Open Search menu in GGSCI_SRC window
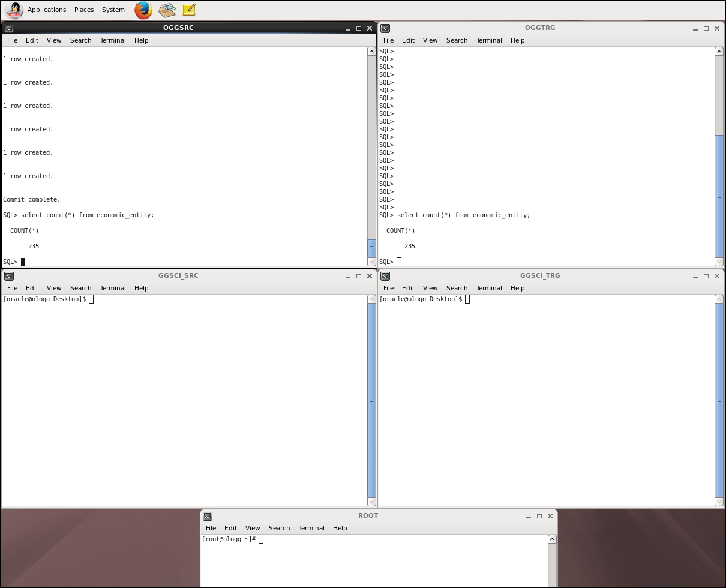The width and height of the screenshot is (726, 588). point(80,288)
